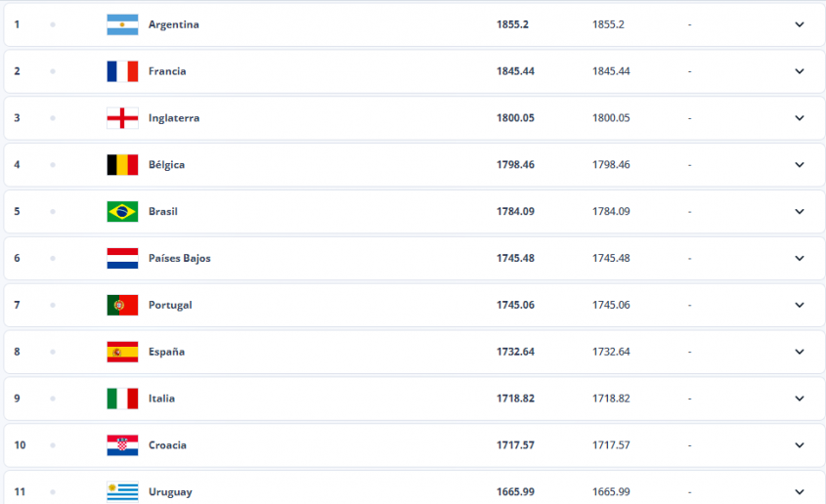Click the Croatia flag icon
Viewport: 826px width, 504px height.
[x=122, y=445]
